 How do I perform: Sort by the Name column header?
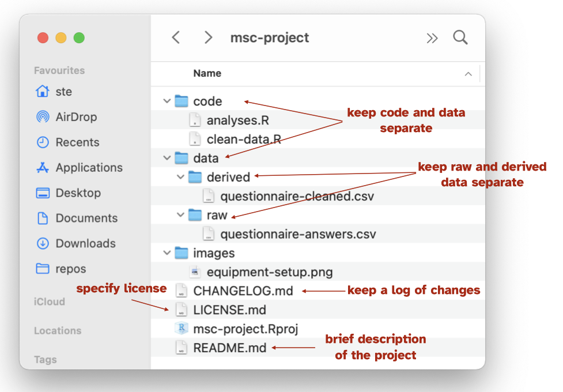207,73
